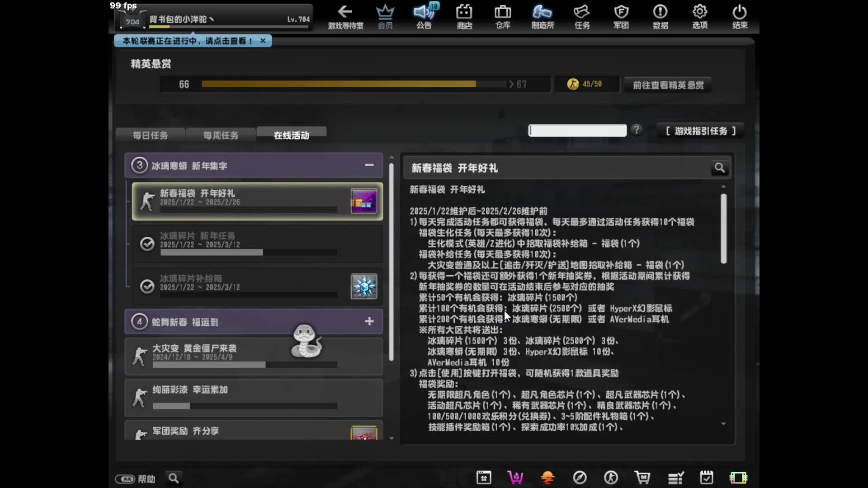Image resolution: width=868 pixels, height=488 pixels.
Task: Click the search input field above 游戏指引任务
Action: pyautogui.click(x=577, y=130)
